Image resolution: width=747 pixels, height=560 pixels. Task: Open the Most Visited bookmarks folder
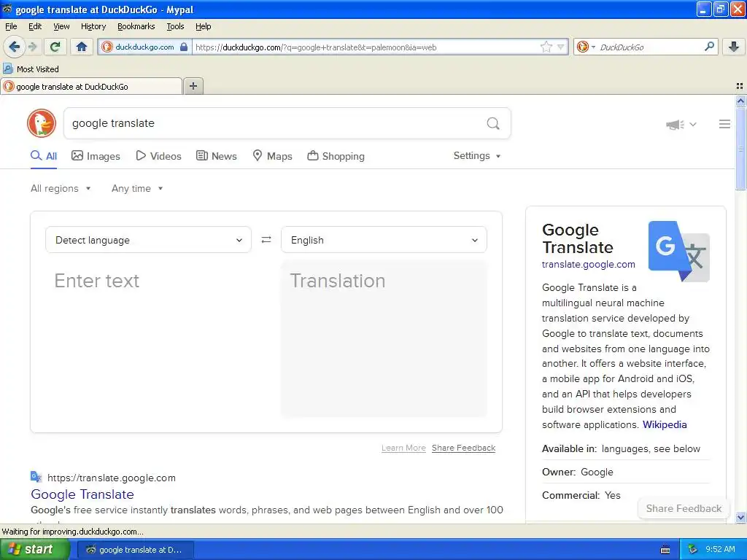[x=31, y=69]
